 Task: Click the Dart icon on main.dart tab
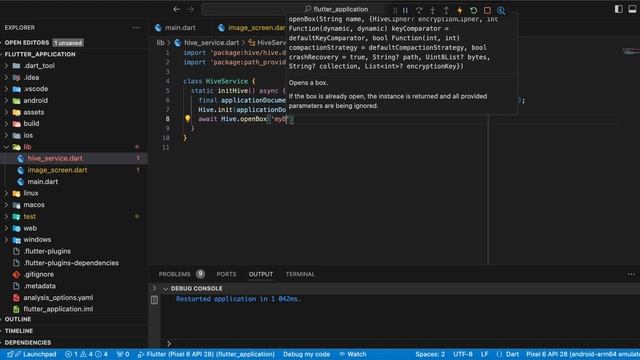(158, 28)
